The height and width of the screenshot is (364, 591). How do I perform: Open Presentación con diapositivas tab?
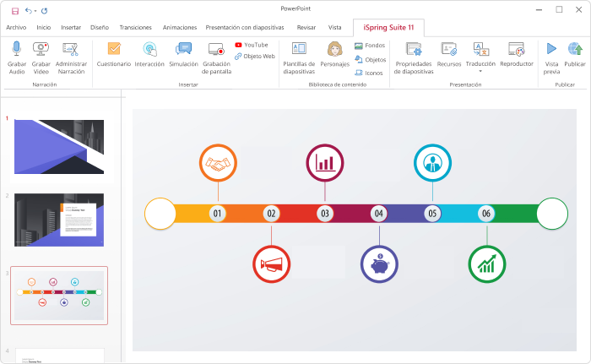click(x=245, y=28)
